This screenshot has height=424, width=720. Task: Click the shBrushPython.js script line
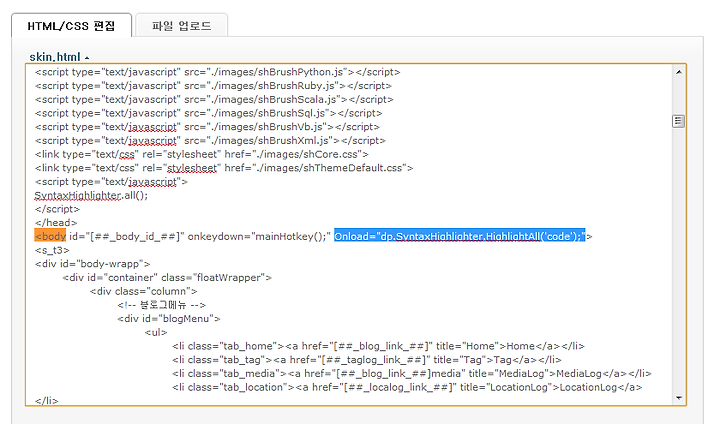pyautogui.click(x=218, y=72)
